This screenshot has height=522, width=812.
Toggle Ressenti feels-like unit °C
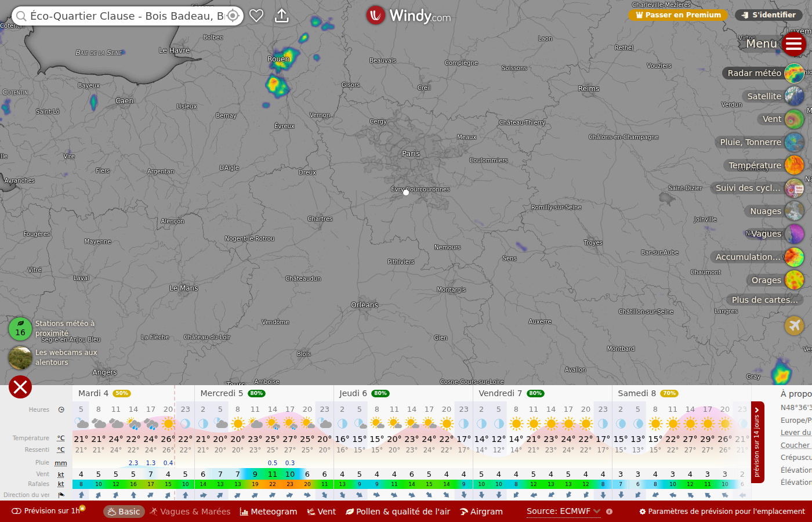pos(61,450)
